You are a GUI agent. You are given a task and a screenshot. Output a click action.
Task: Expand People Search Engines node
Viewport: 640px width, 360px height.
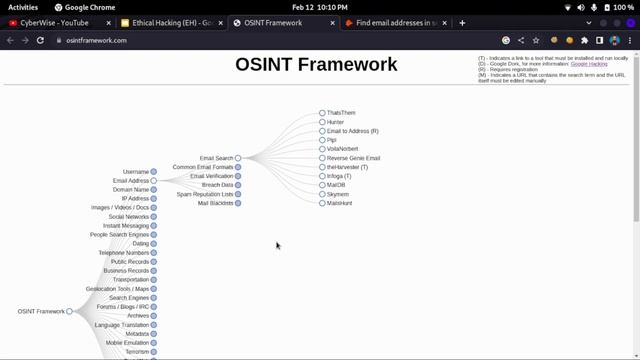coord(153,235)
